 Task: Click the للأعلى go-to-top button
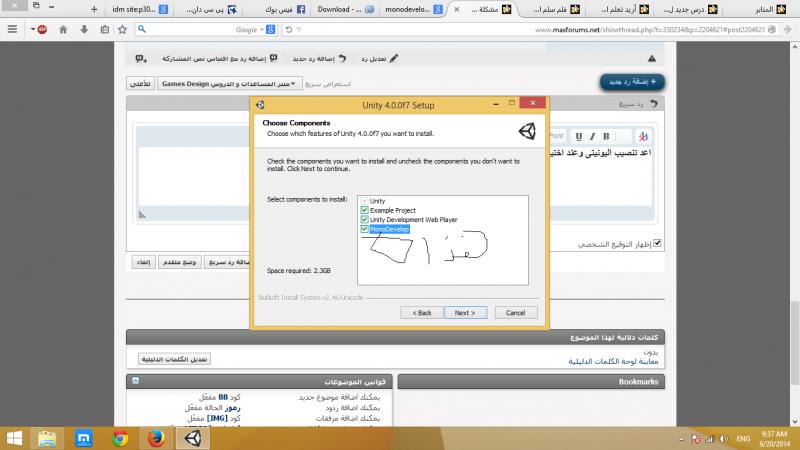140,84
